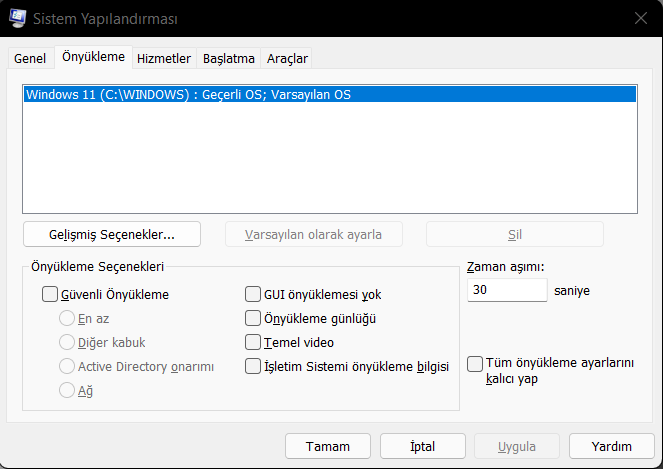Image resolution: width=663 pixels, height=469 pixels.
Task: Check İşletim Sistemi önyükleme bilgisi
Action: (254, 367)
